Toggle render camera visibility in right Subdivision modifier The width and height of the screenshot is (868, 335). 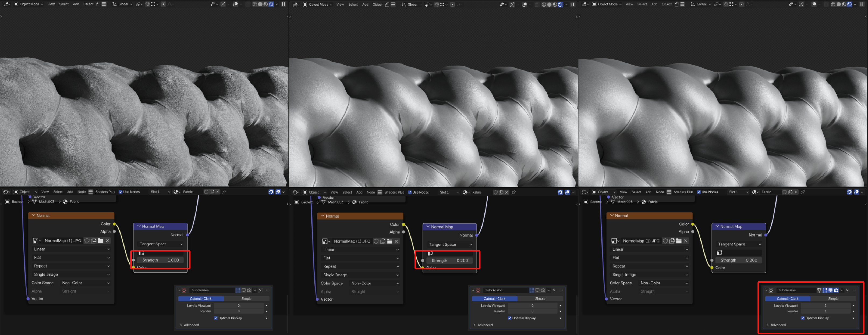click(836, 290)
